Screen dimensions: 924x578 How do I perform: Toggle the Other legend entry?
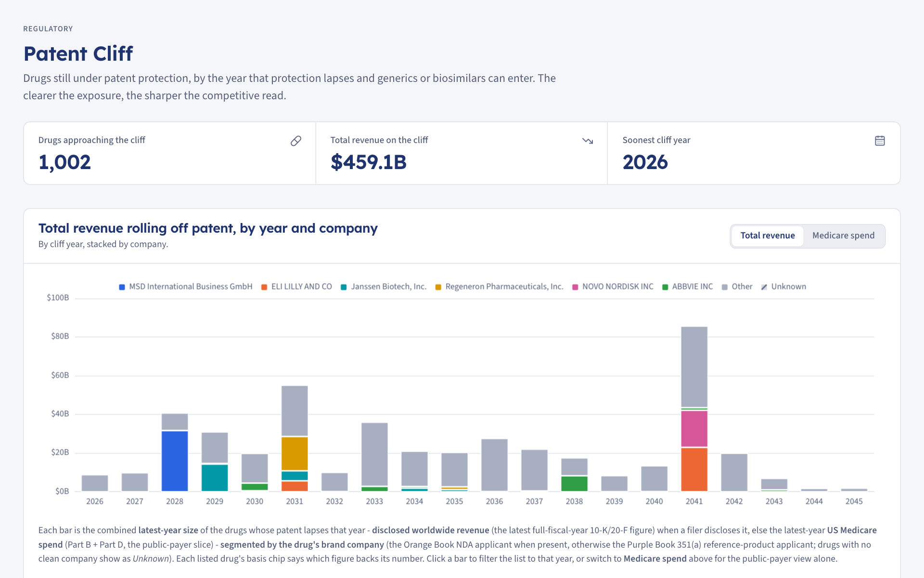tap(737, 287)
